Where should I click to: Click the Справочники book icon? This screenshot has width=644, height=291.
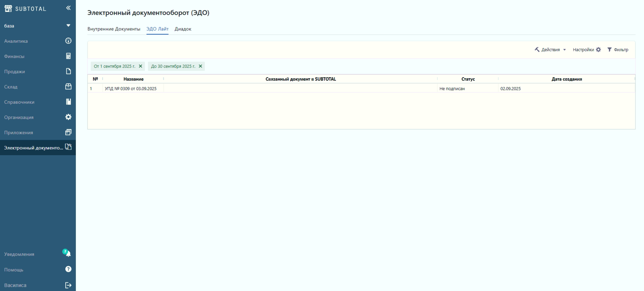point(68,102)
